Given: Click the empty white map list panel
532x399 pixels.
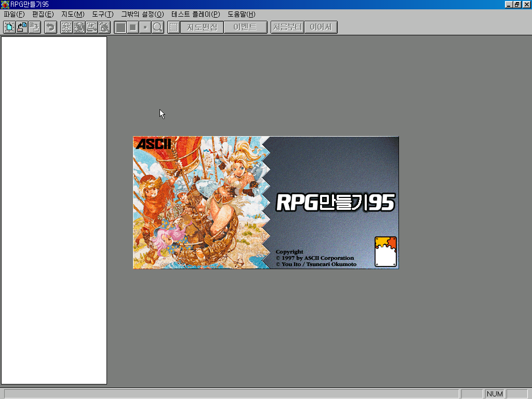Looking at the screenshot, I should [x=54, y=210].
